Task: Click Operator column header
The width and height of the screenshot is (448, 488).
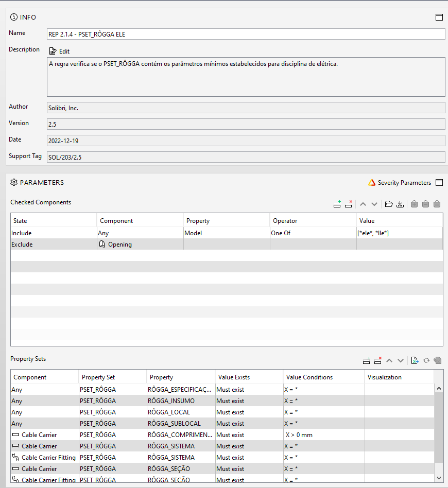Action: (x=313, y=221)
